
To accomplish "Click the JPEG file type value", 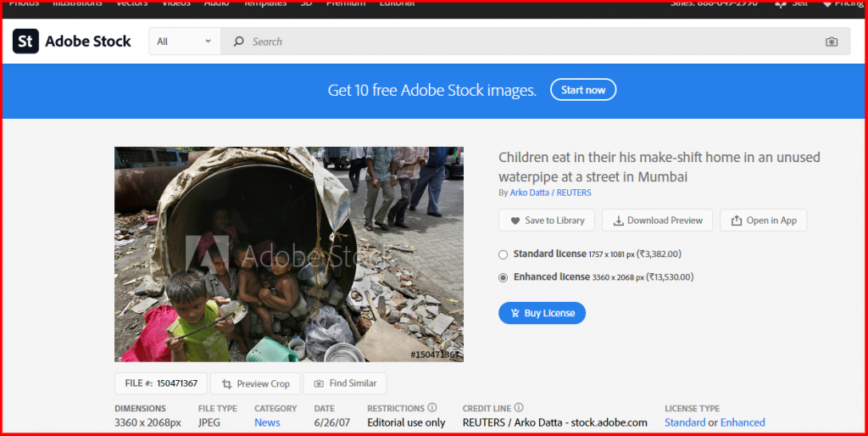I will tap(209, 422).
